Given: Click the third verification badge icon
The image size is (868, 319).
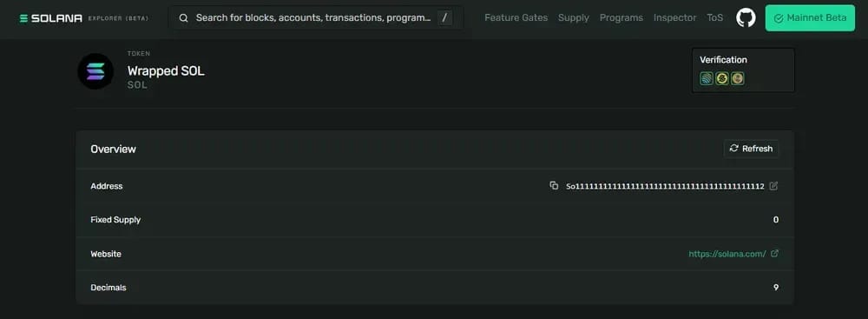Looking at the screenshot, I should click(x=737, y=79).
